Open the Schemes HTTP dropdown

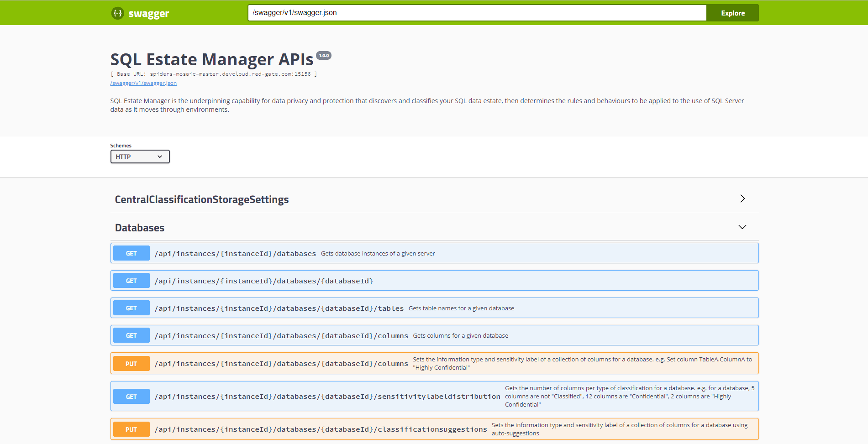pyautogui.click(x=140, y=157)
